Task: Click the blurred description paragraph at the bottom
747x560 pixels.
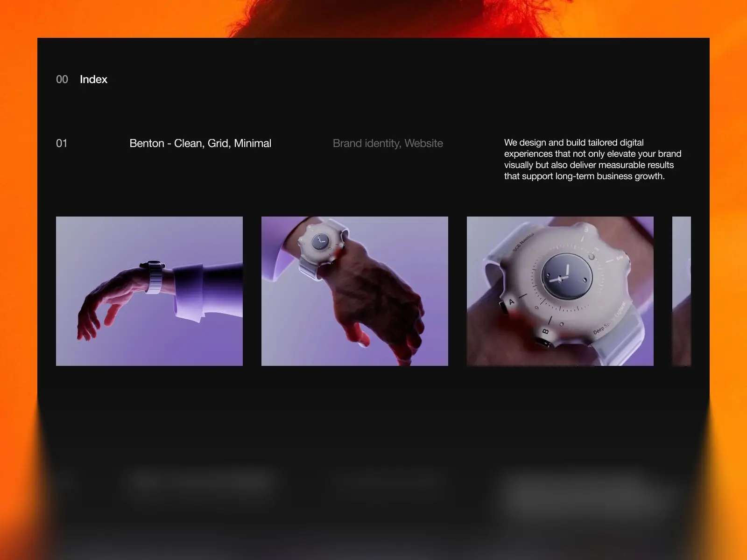Action: [x=588, y=497]
